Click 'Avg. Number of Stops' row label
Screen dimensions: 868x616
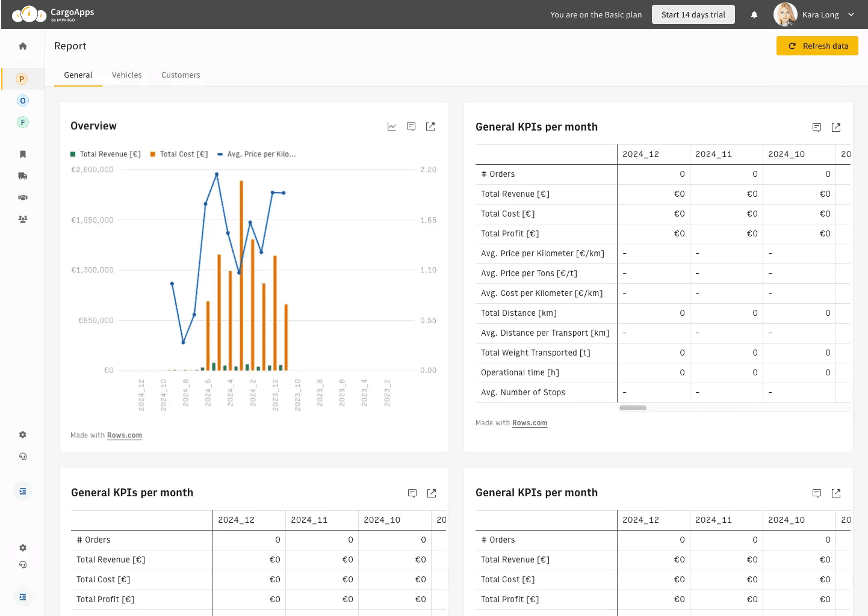[x=523, y=393]
